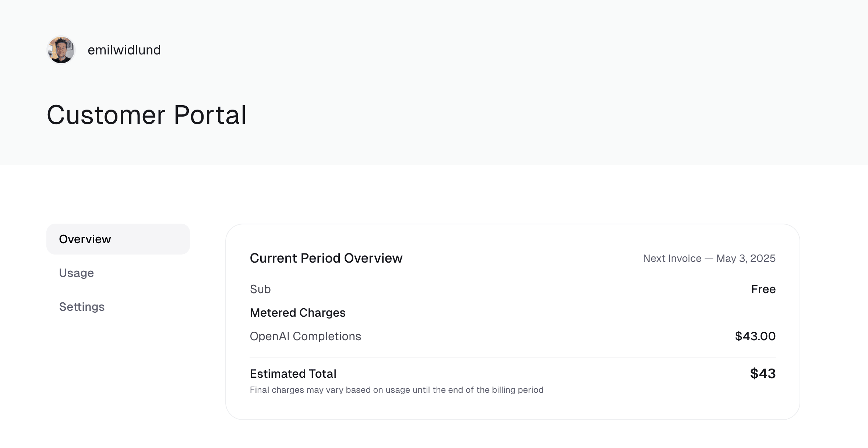868x448 pixels.
Task: Click the final charges disclaimer text
Action: point(396,390)
